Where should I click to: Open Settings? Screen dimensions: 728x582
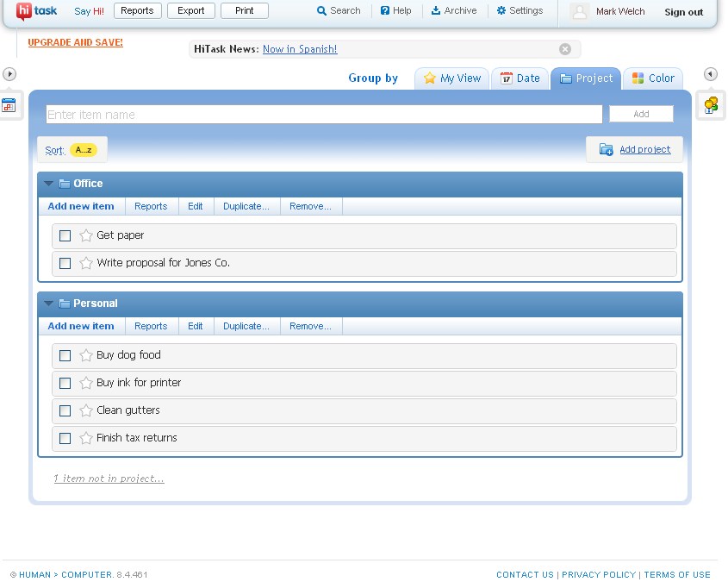tap(520, 10)
